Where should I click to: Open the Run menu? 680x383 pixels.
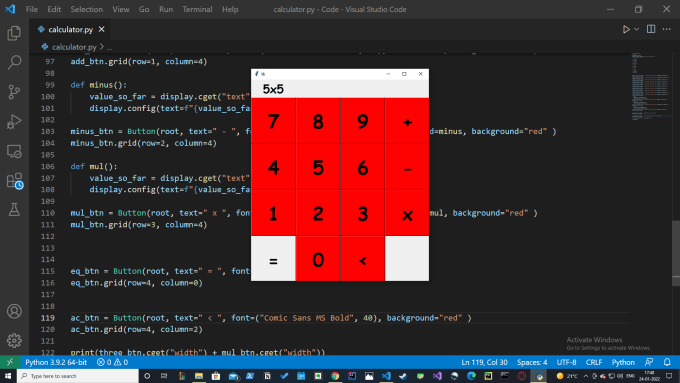pos(166,9)
